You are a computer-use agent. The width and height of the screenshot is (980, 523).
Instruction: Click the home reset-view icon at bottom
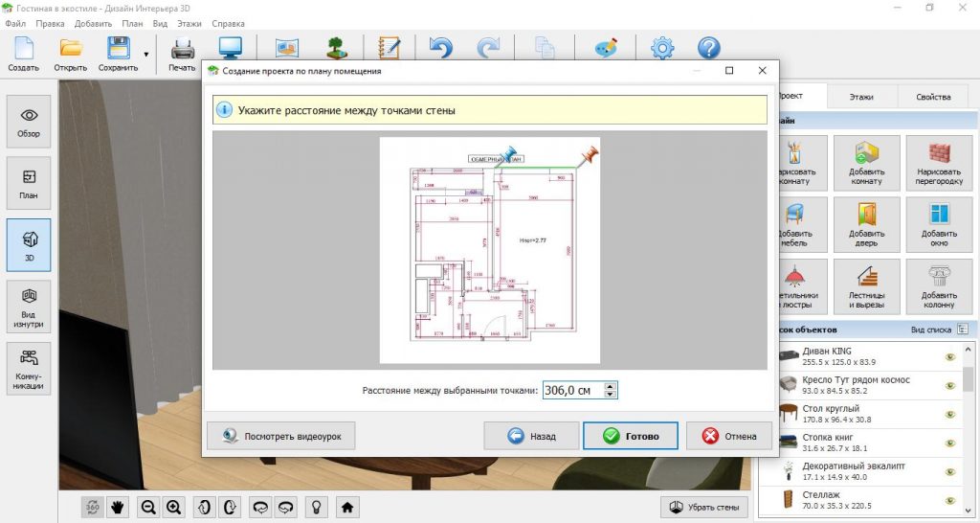pyautogui.click(x=347, y=507)
